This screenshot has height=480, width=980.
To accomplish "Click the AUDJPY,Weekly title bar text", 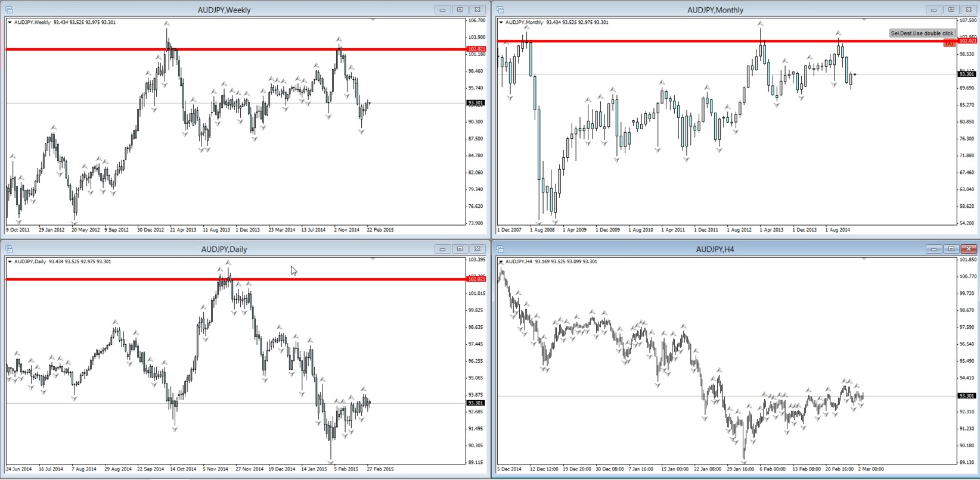I will click(x=224, y=10).
